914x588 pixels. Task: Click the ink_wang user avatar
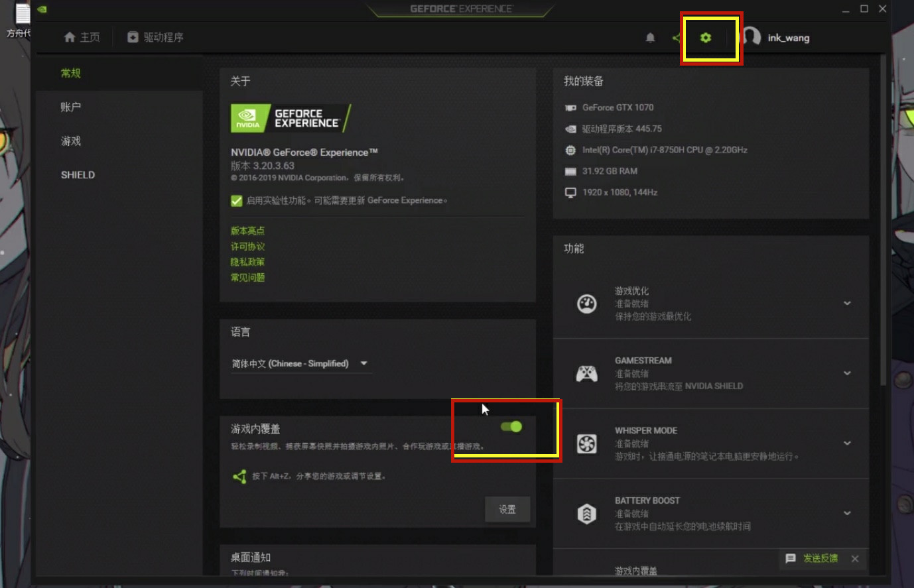click(751, 36)
